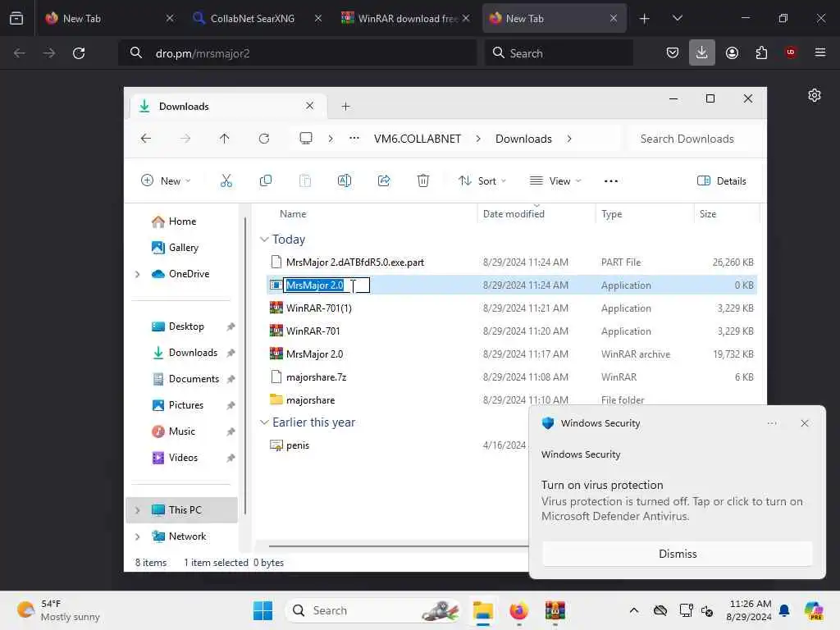Open the Sort dropdown menu
The height and width of the screenshot is (630, 840).
(x=482, y=180)
